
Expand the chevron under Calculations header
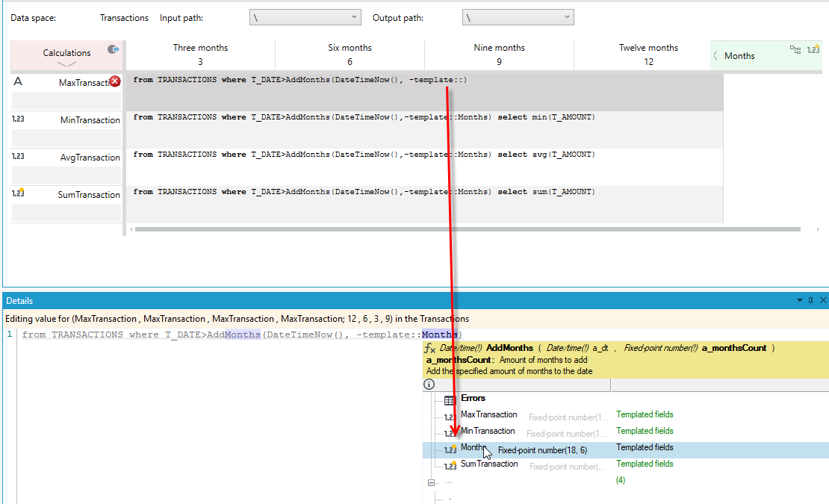pyautogui.click(x=66, y=64)
